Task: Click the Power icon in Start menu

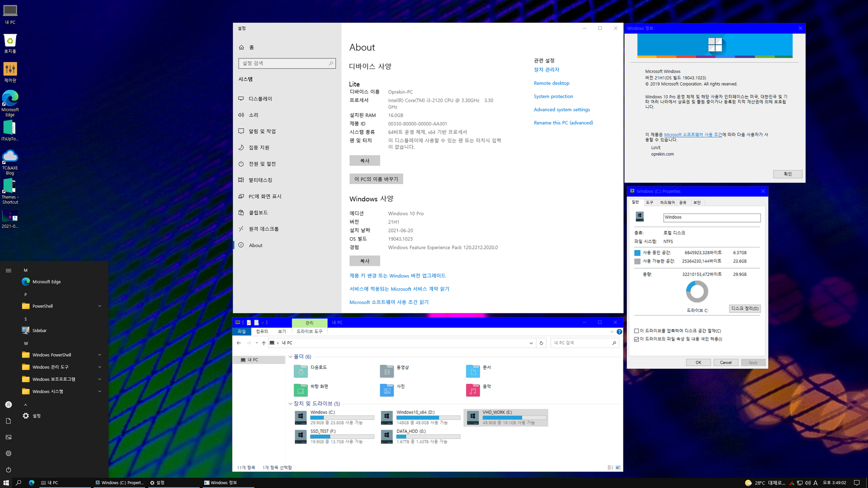Action: 8,470
